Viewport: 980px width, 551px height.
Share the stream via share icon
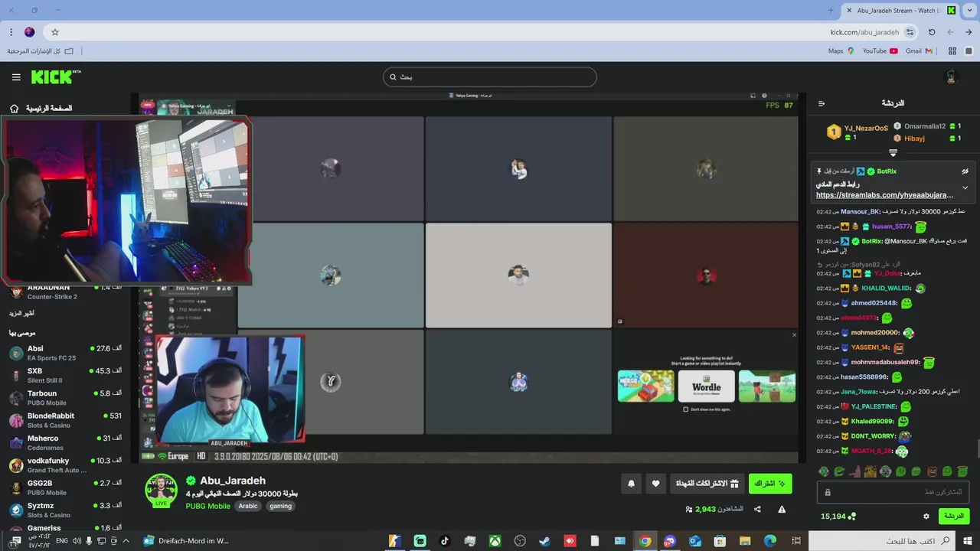pos(757,509)
